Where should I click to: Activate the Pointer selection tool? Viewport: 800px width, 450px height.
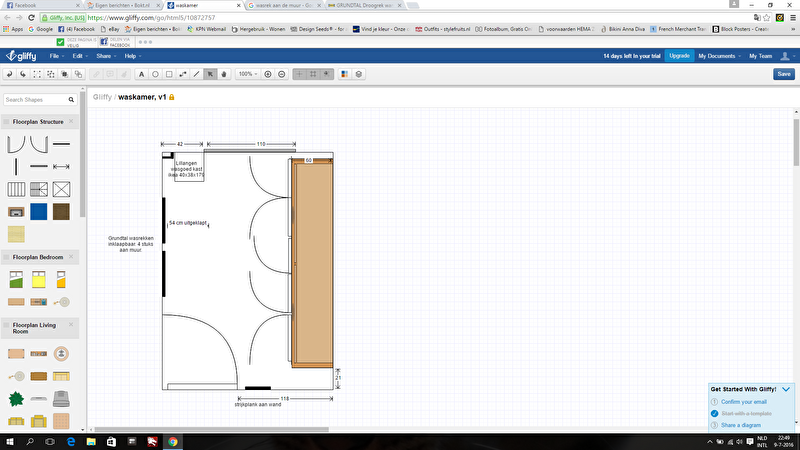pyautogui.click(x=210, y=74)
